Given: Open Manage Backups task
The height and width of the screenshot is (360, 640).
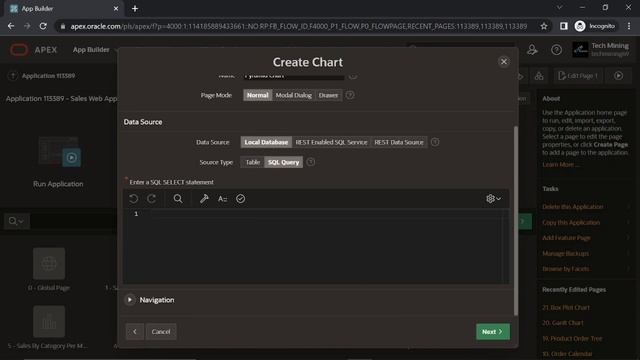Looking at the screenshot, I should point(565,253).
